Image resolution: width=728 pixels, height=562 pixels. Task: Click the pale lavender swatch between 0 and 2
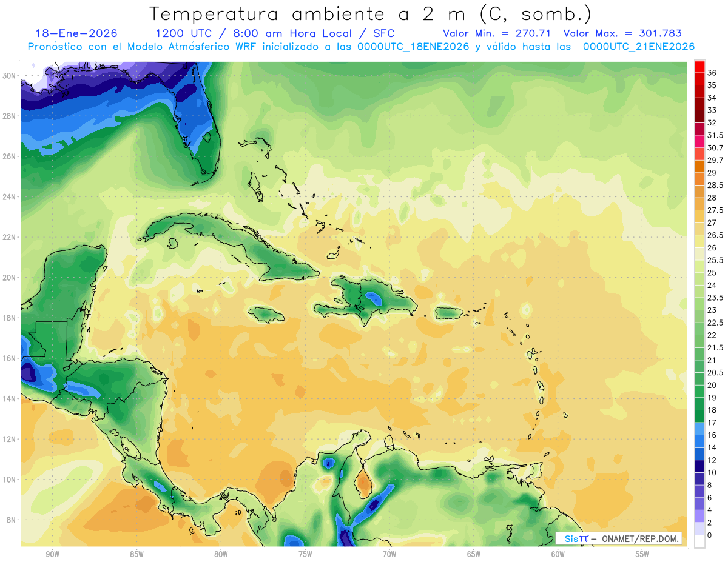(699, 529)
